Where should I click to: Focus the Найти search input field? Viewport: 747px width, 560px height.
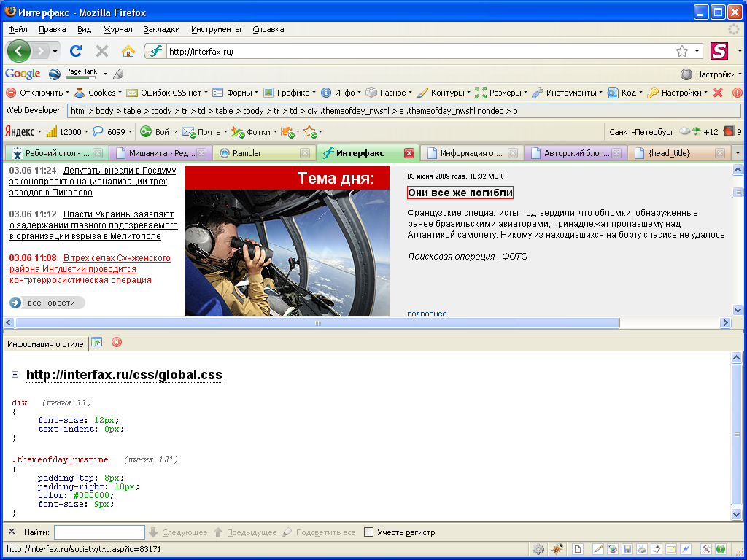coord(99,532)
